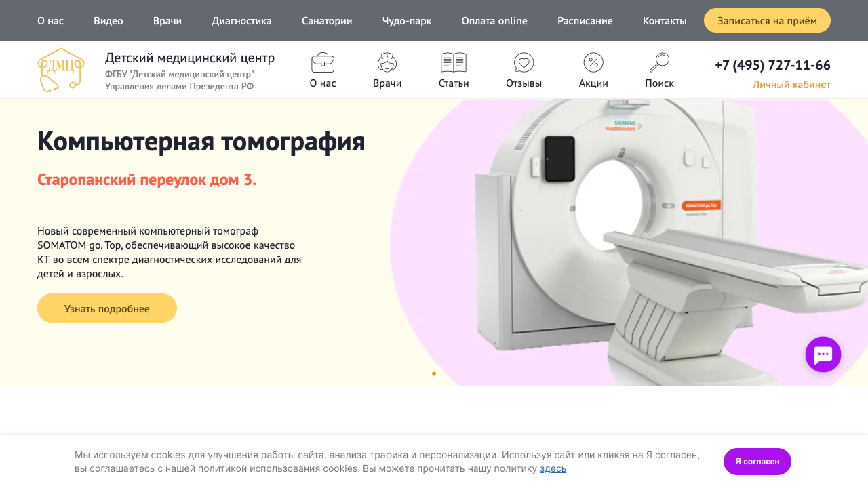Click the ДМЦ stethoscope logo
Screen dimensions: 868x488
coord(61,70)
